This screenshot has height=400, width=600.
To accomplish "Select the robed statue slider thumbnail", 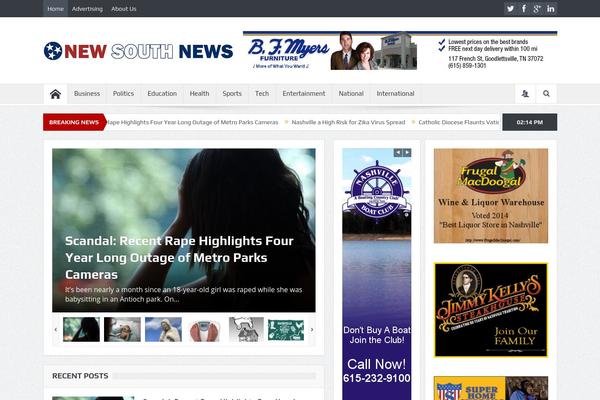I will (x=163, y=330).
